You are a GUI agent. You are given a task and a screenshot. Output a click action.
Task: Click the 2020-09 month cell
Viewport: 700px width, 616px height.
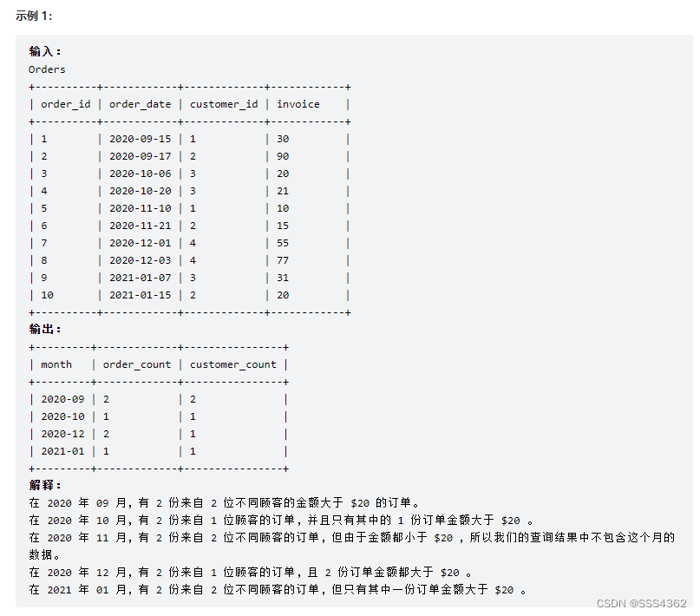tap(62, 399)
